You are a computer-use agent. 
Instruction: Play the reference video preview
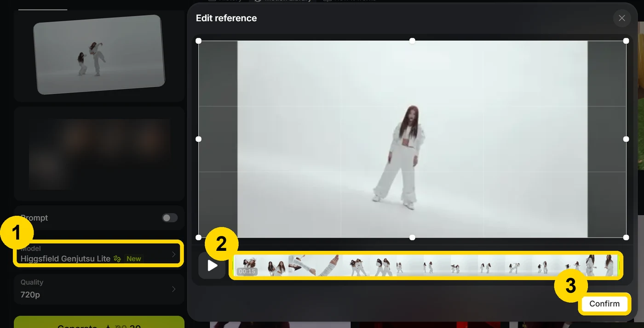212,266
